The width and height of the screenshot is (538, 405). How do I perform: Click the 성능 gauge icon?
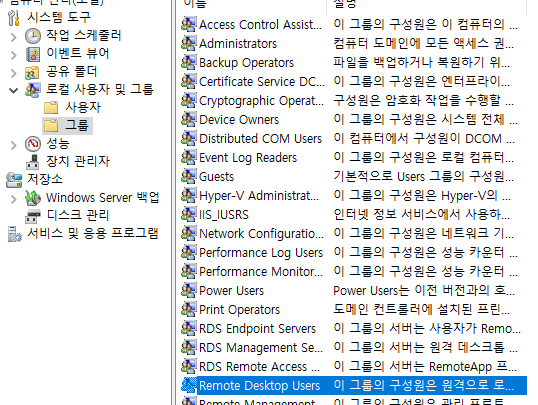coord(33,143)
